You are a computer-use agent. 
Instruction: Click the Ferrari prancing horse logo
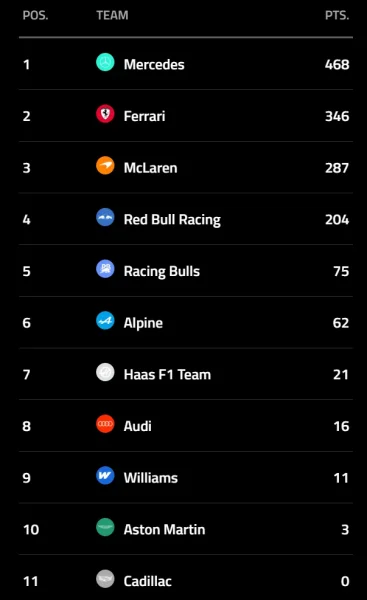(105, 114)
